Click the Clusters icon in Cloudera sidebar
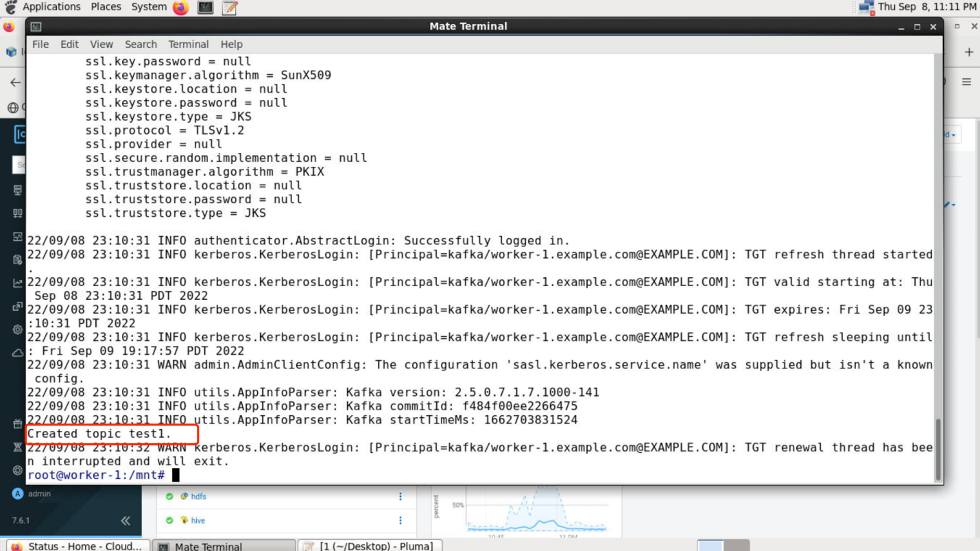Screen dimensions: 980x551 (x=18, y=190)
